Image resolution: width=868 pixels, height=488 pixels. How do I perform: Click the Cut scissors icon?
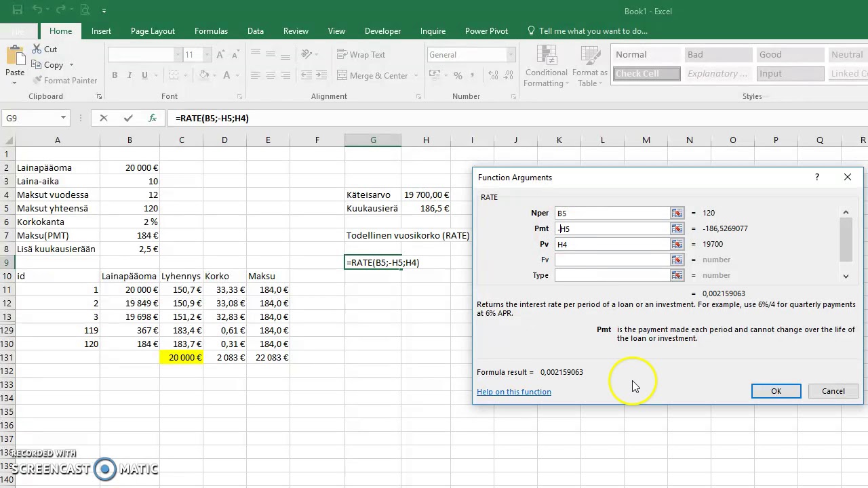pos(36,49)
